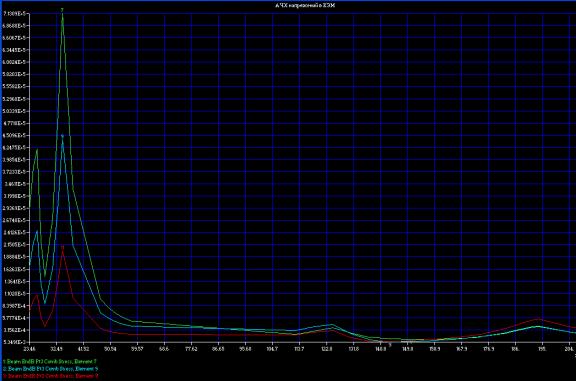Click the X-axis label 77.62
576x381 pixels.
[x=191, y=348]
